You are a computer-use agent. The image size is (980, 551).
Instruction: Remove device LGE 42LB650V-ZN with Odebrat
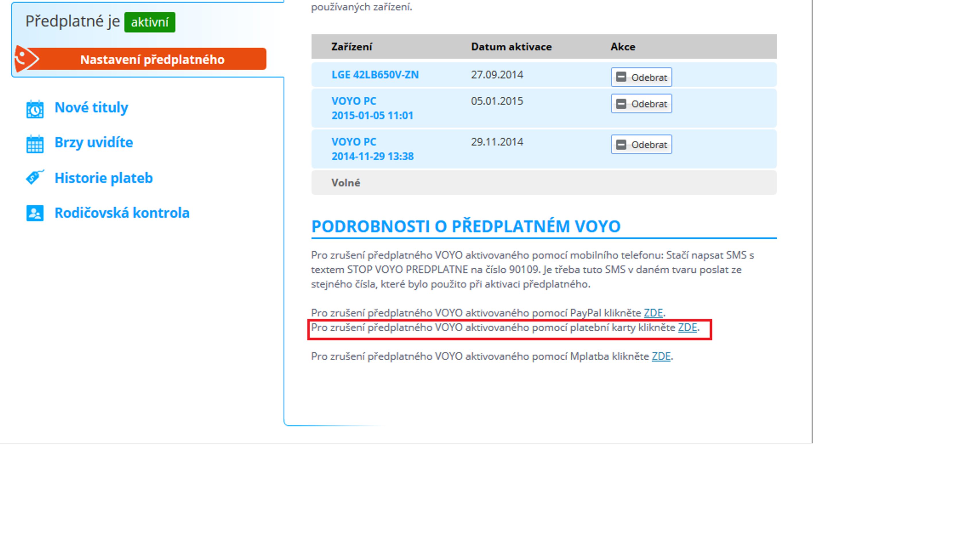[x=641, y=77]
